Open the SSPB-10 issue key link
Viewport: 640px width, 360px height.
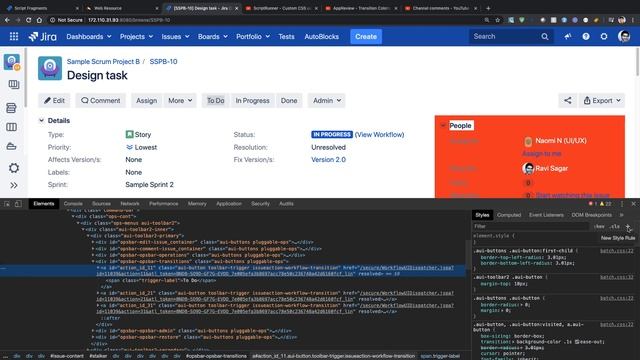click(163, 62)
